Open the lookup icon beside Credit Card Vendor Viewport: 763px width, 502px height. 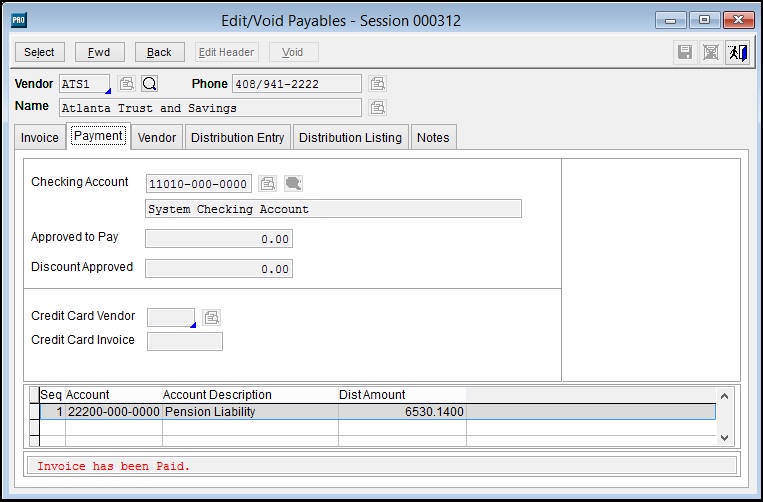point(211,318)
